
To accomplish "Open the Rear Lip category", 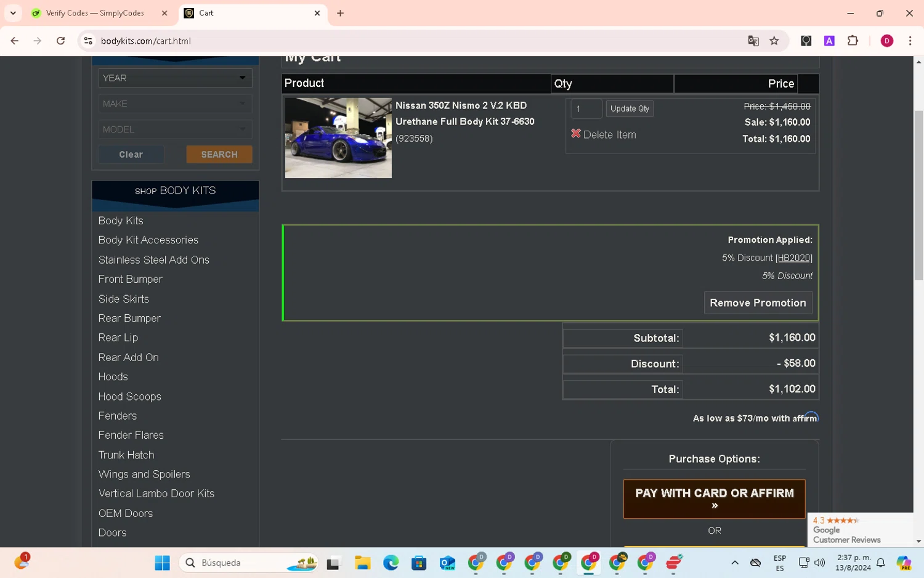I will [118, 338].
